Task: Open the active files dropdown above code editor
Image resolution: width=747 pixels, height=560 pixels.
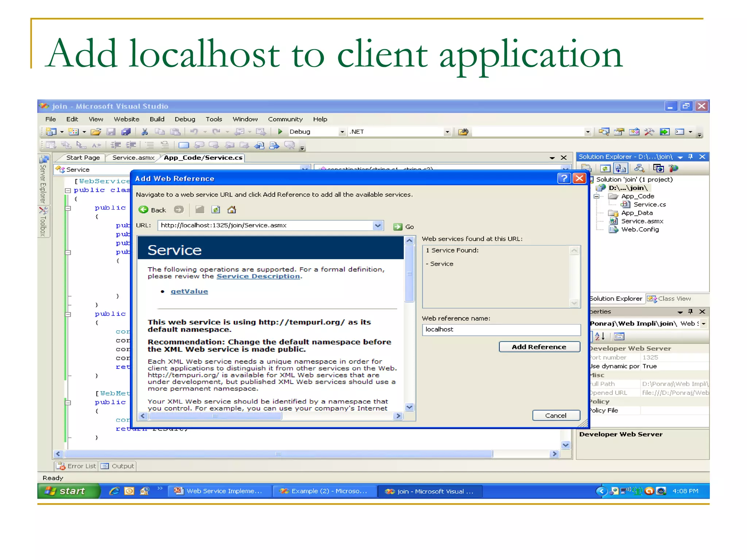Action: (552, 158)
